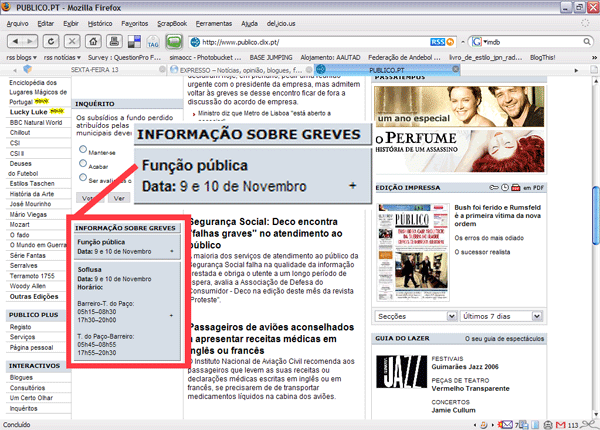Click the scrollbar up arrow

(x=595, y=81)
